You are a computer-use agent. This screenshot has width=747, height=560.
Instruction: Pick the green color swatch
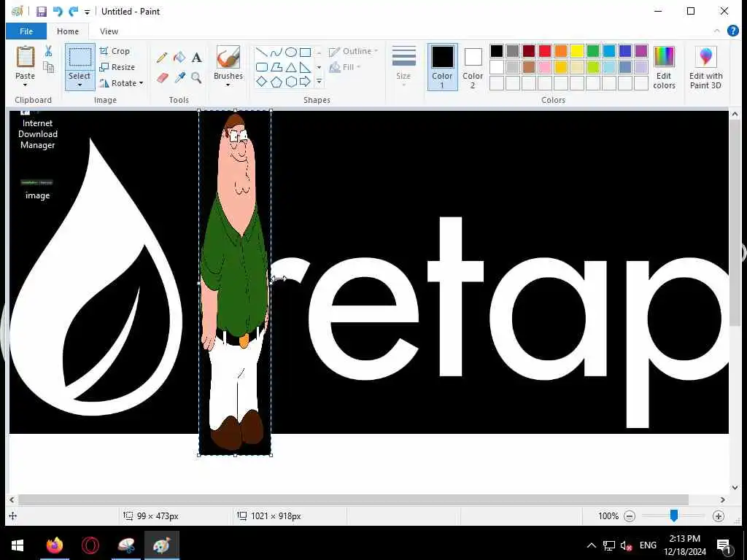pyautogui.click(x=593, y=51)
